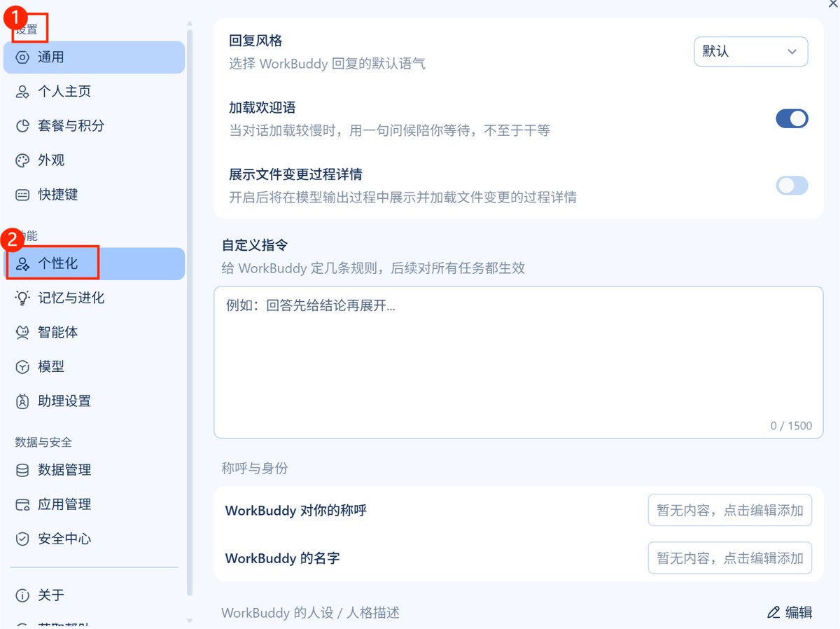Click the 应用管理 app icon

[22, 504]
